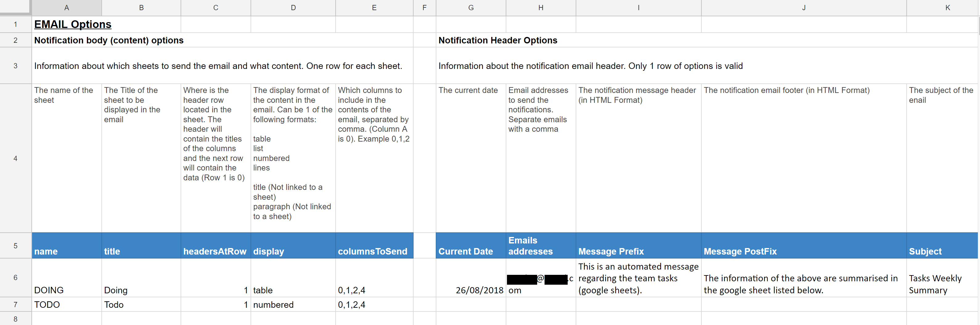Click 'The current date' description cell
Viewport: 980px width, 325px height.
(471, 158)
